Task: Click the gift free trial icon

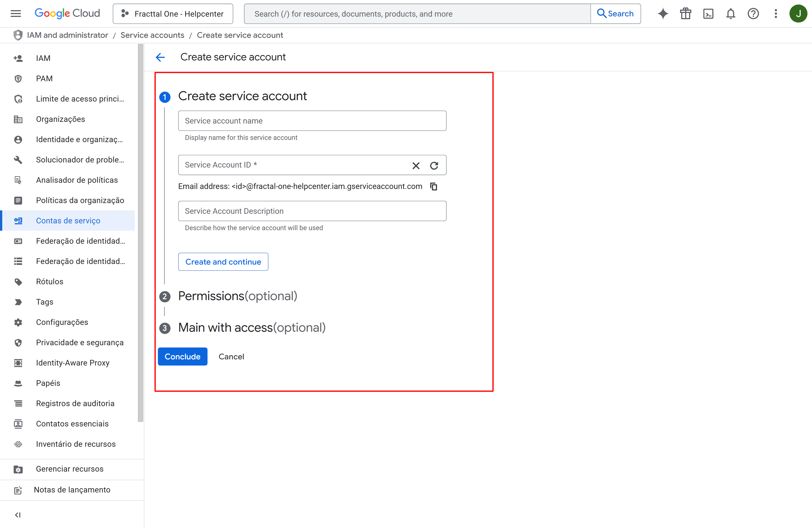Action: (x=685, y=14)
